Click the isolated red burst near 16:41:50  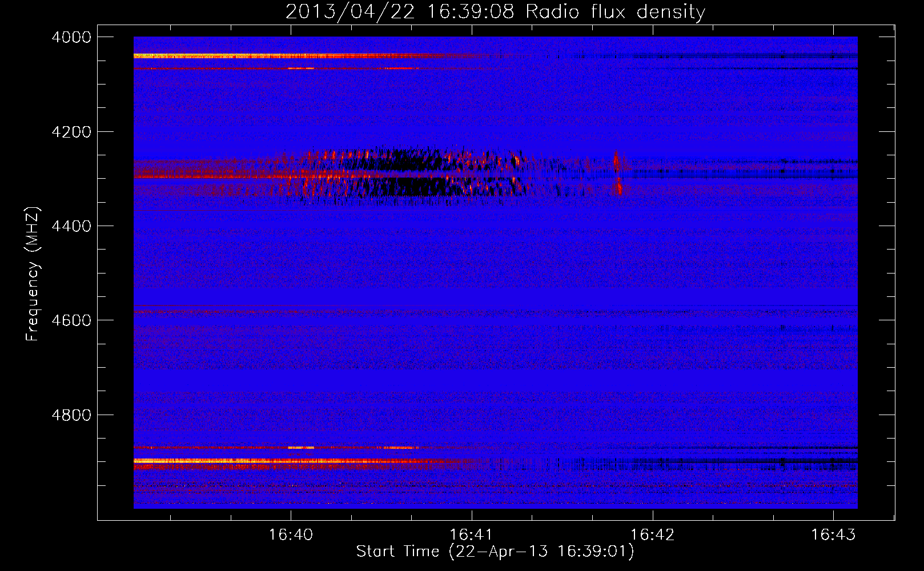[x=618, y=173]
